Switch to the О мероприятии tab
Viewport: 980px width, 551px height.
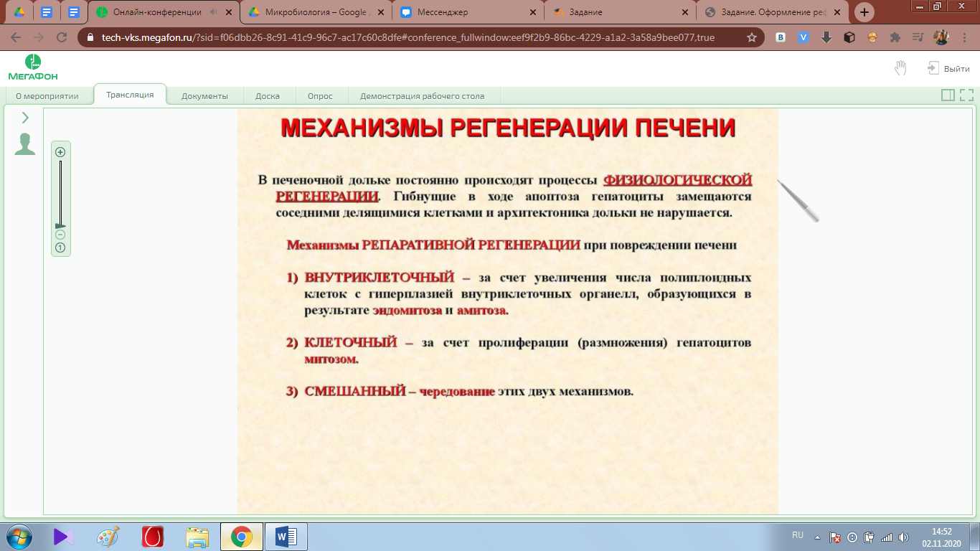[47, 95]
